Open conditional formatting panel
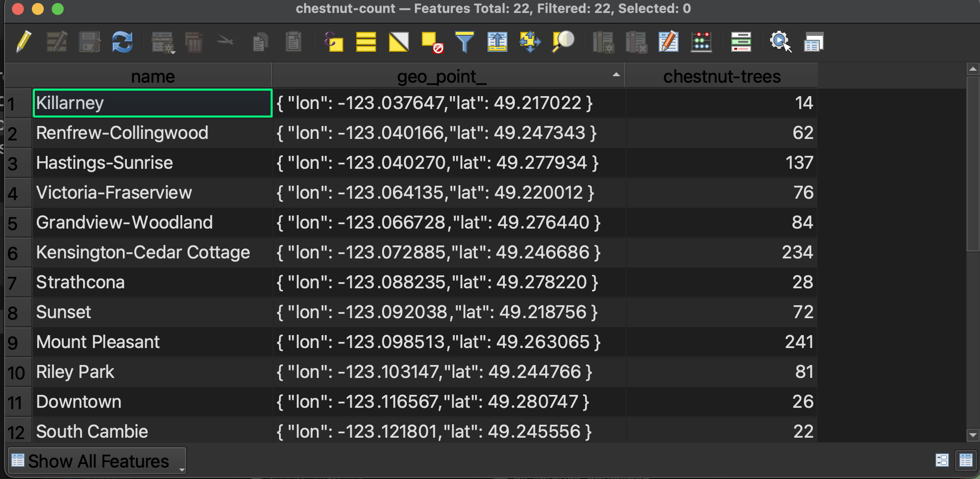The width and height of the screenshot is (980, 479). click(x=741, y=42)
